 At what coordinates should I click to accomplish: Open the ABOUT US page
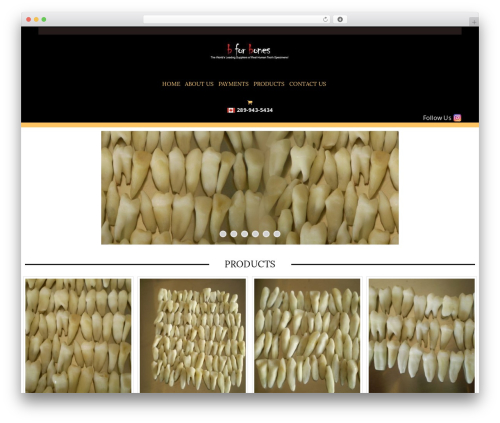coord(199,84)
